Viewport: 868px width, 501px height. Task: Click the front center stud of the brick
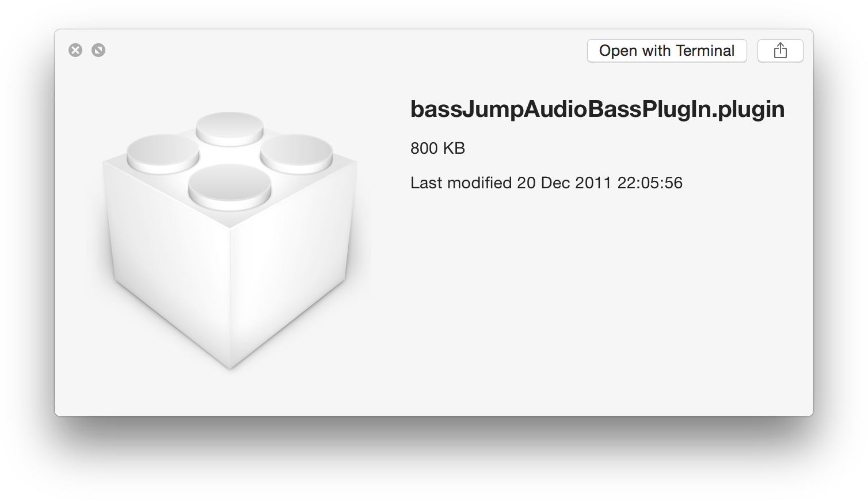(x=230, y=187)
